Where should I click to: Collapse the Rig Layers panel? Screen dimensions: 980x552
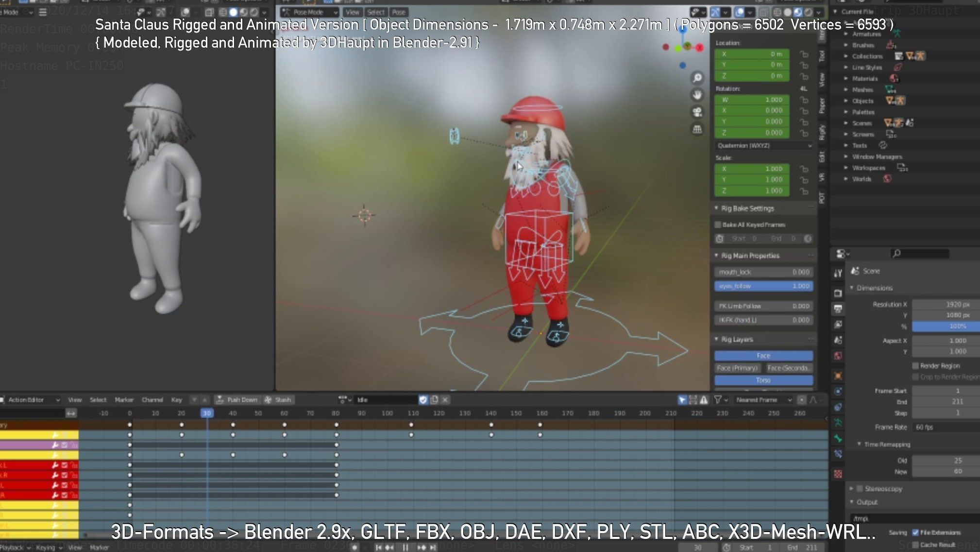[x=716, y=339]
